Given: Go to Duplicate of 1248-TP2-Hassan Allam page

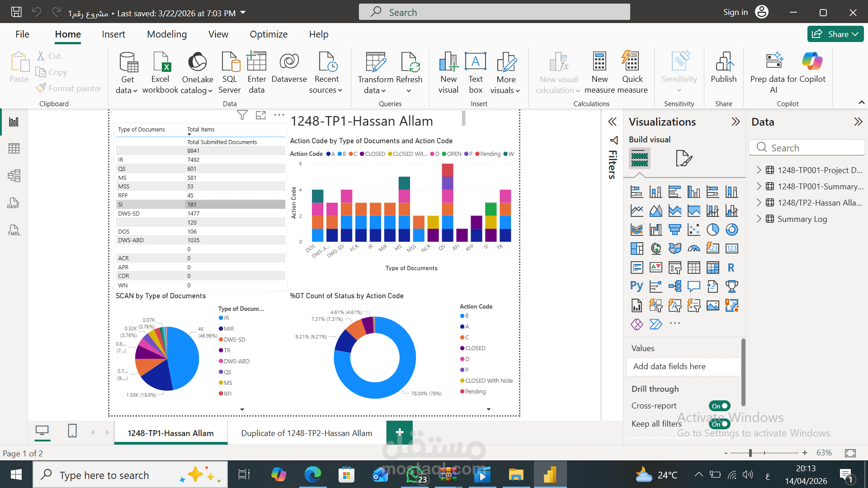Looking at the screenshot, I should click(x=307, y=433).
